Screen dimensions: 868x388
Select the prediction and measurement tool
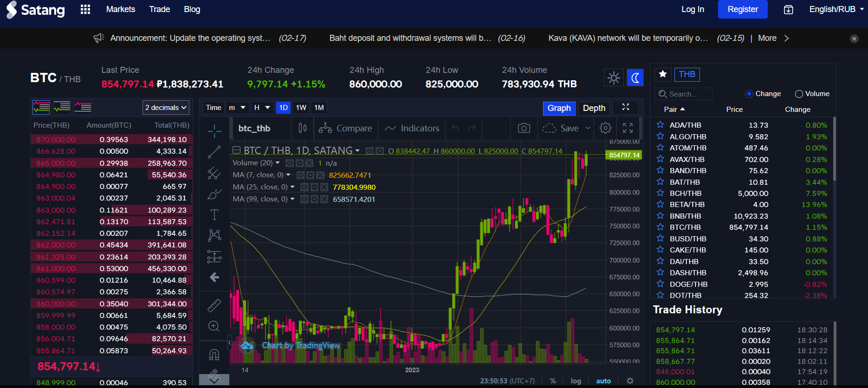[x=214, y=256]
